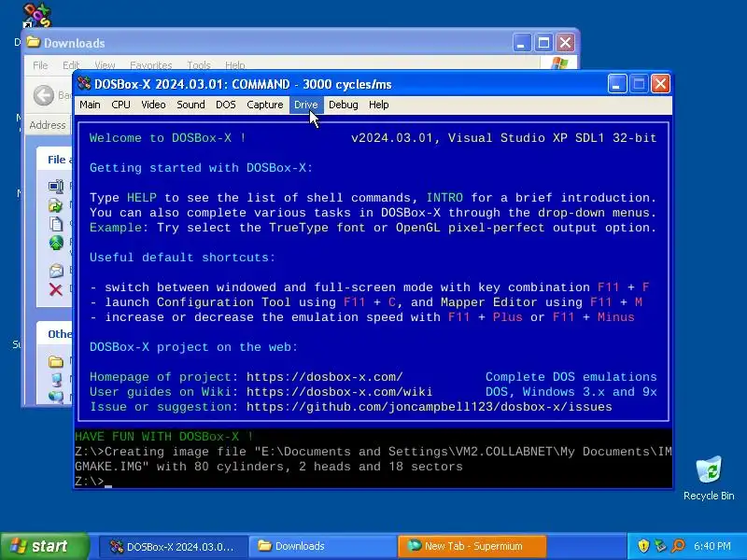Click the green HELP keyword in the intro text
This screenshot has width=747, height=560.
(142, 198)
